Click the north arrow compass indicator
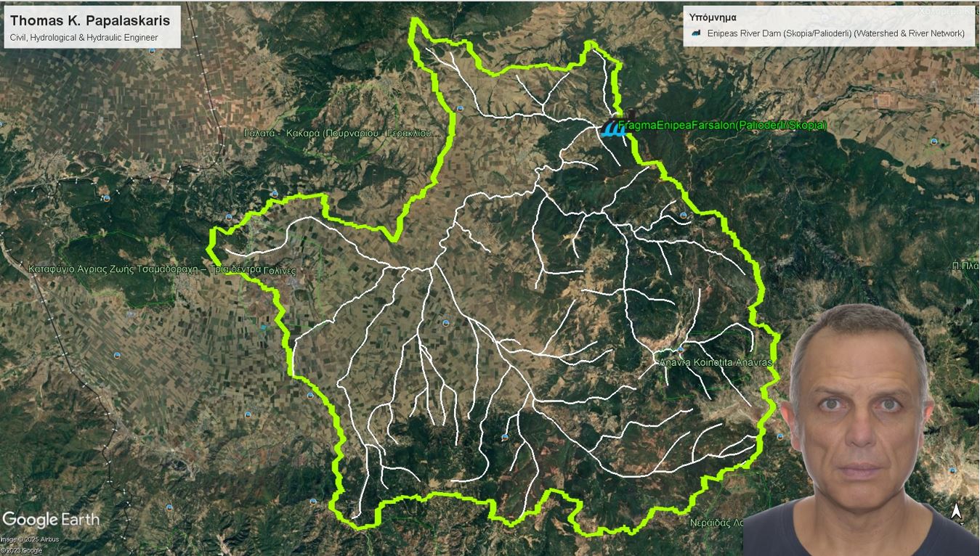Screen dimensions: 980x556 tap(957, 512)
